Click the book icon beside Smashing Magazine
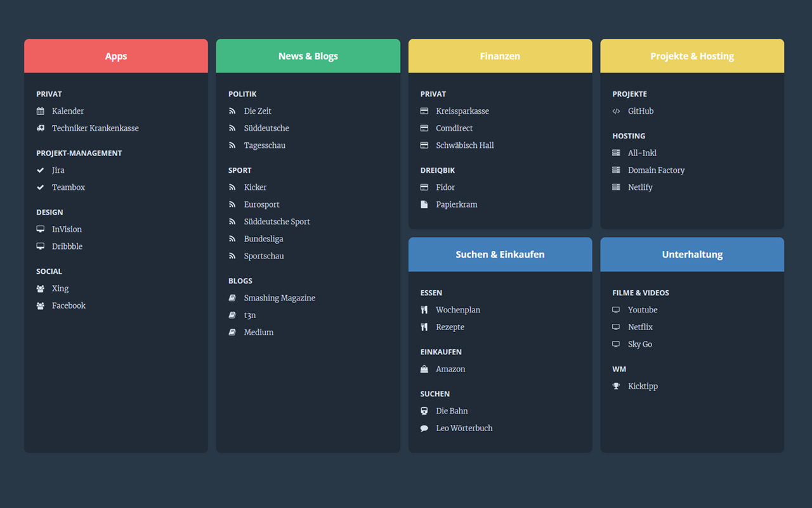 [x=232, y=298]
